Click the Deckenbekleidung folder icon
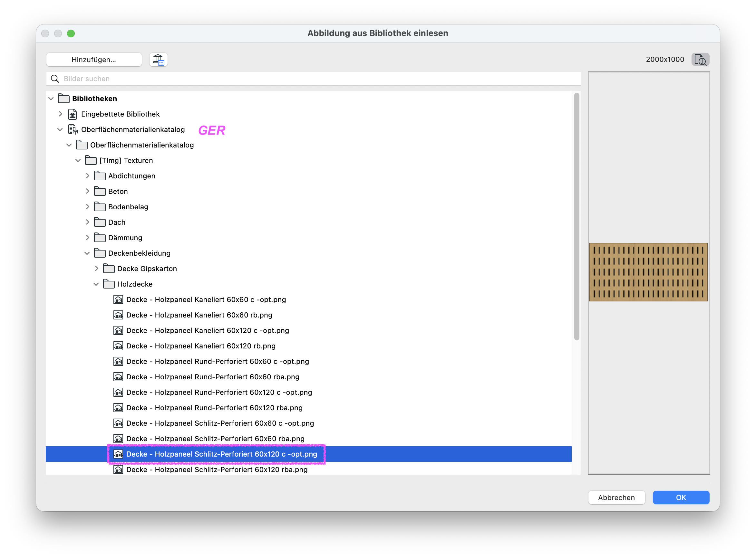This screenshot has width=756, height=559. 100,253
